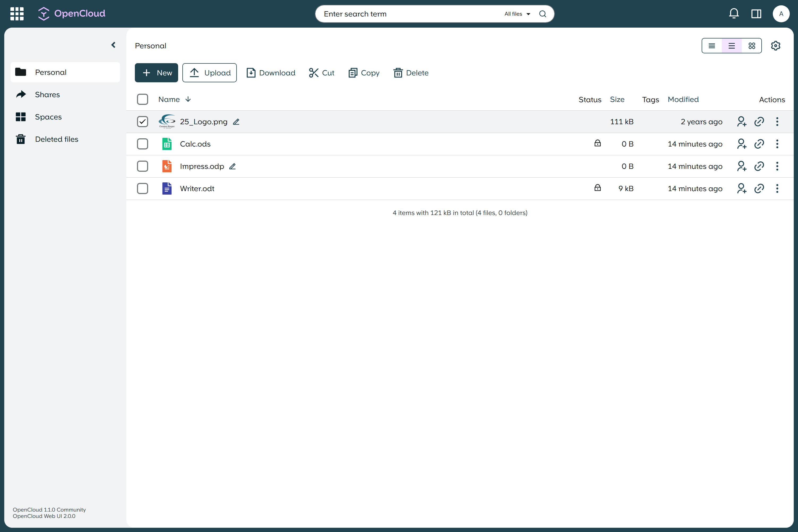Switch to condensed table view
This screenshot has width=798, height=532.
(712, 46)
